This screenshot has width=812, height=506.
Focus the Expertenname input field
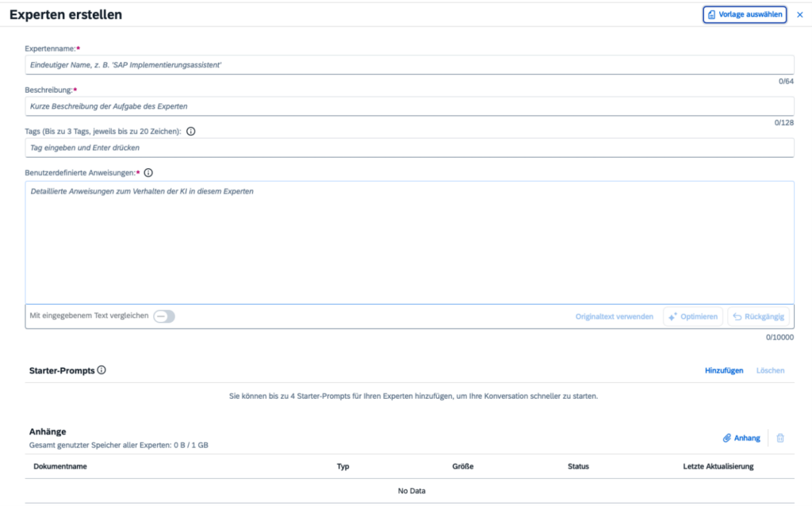(x=409, y=65)
